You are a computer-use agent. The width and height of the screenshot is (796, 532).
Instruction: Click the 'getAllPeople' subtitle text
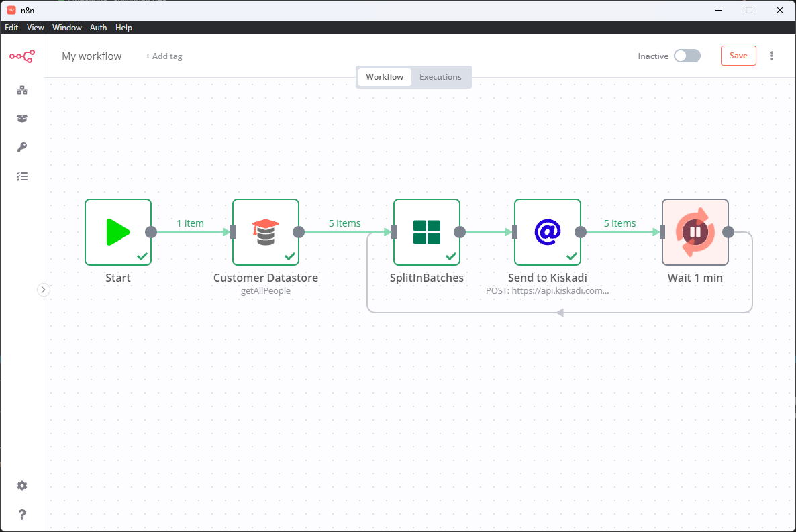(266, 291)
